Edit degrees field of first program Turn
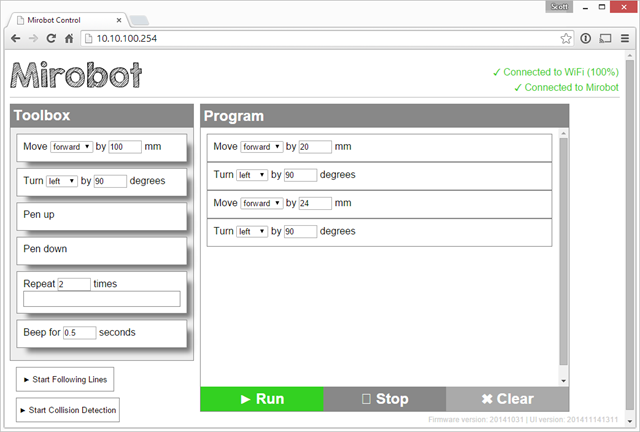 (300, 175)
